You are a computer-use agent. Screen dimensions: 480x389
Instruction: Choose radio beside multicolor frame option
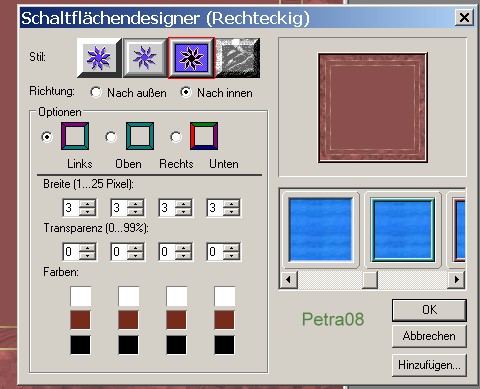click(x=176, y=137)
